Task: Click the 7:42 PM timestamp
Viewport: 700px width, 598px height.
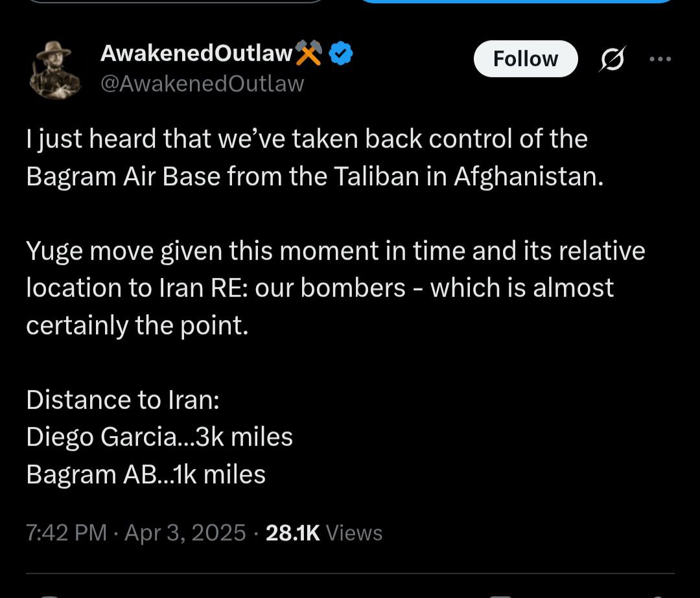Action: point(66,533)
